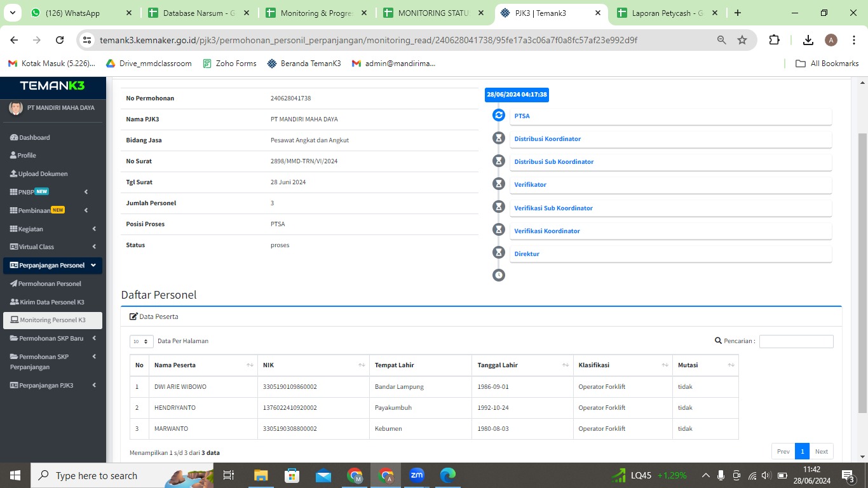
Task: Switch to the WhatsApp browser tab
Action: [x=80, y=13]
